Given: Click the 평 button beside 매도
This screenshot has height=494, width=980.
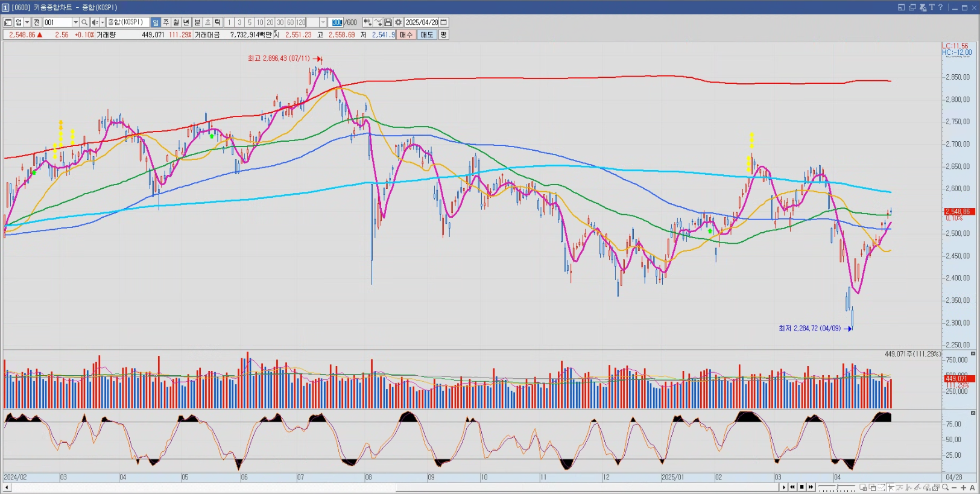Looking at the screenshot, I should (443, 34).
